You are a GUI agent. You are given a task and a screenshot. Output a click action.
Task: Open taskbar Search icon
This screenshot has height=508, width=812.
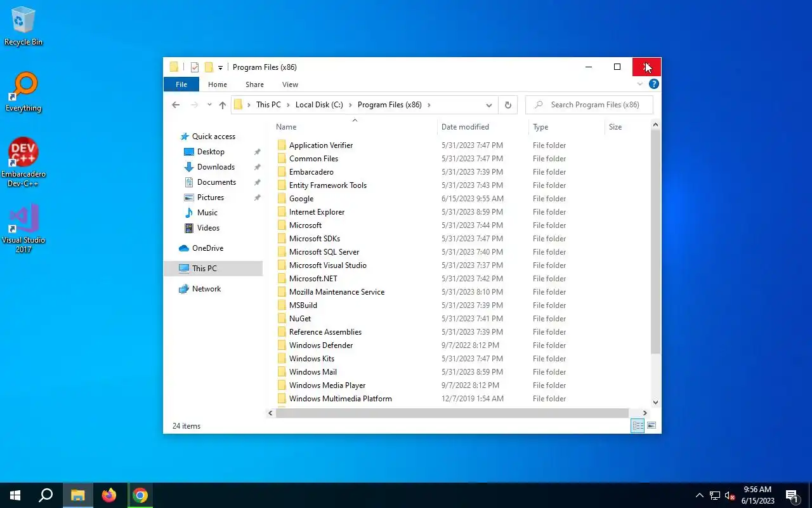click(46, 495)
